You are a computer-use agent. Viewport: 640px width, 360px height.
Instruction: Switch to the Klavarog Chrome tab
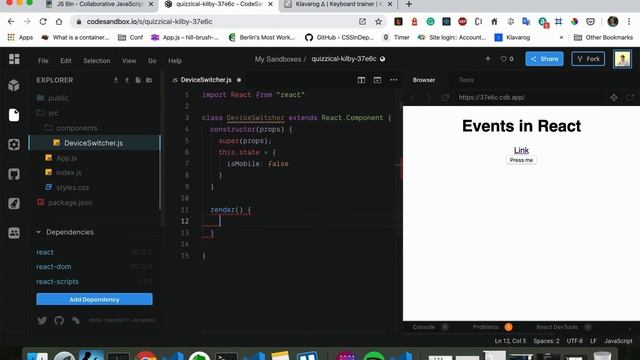pos(338,4)
